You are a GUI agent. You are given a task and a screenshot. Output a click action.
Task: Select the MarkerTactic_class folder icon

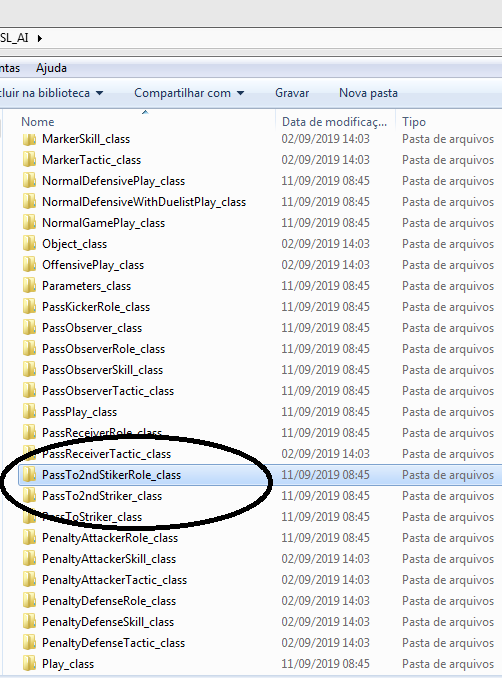coord(29,160)
